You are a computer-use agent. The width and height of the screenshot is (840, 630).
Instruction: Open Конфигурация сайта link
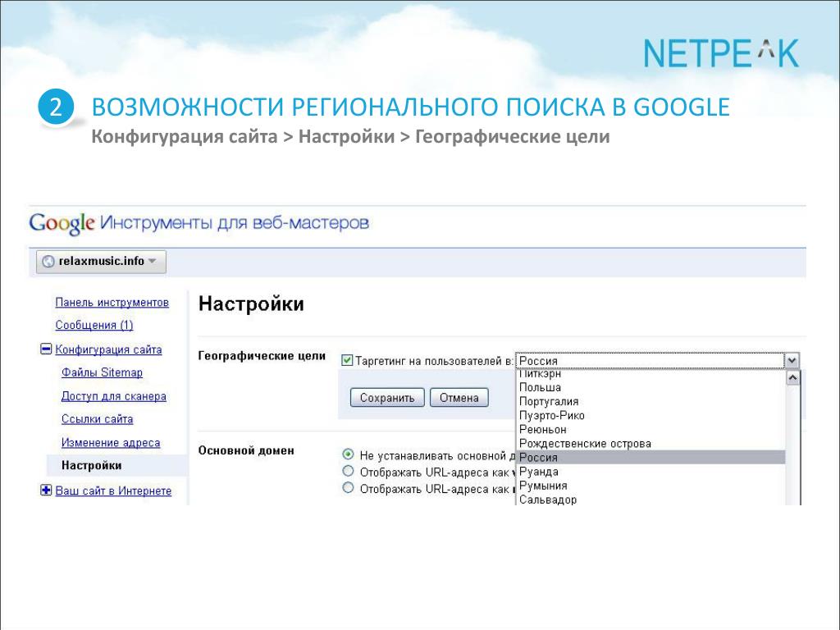pyautogui.click(x=108, y=349)
